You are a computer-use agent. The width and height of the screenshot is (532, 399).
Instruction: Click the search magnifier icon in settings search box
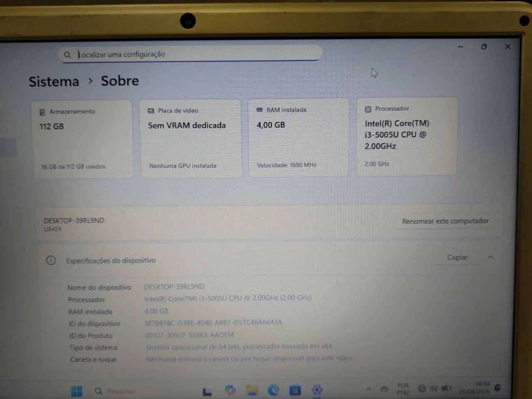pyautogui.click(x=67, y=55)
